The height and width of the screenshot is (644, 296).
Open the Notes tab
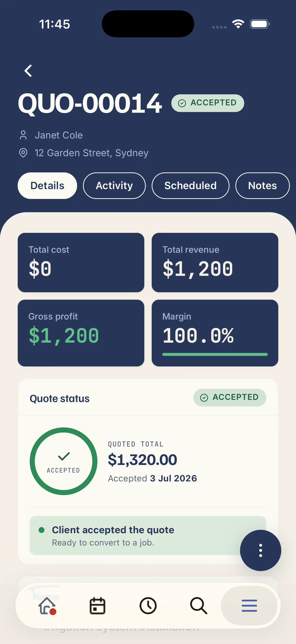click(x=262, y=186)
